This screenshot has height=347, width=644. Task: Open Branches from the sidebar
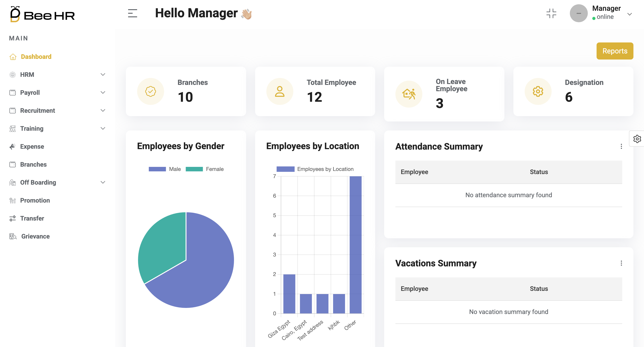pos(33,164)
